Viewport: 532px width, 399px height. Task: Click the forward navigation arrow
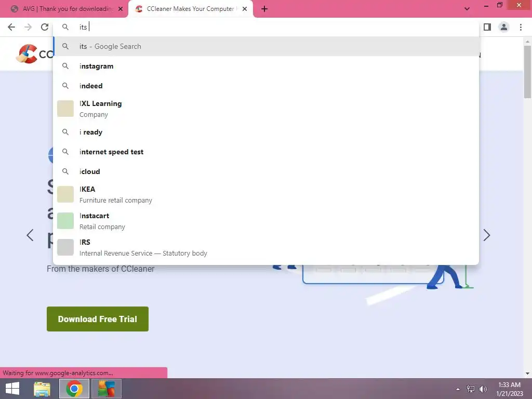(x=28, y=27)
